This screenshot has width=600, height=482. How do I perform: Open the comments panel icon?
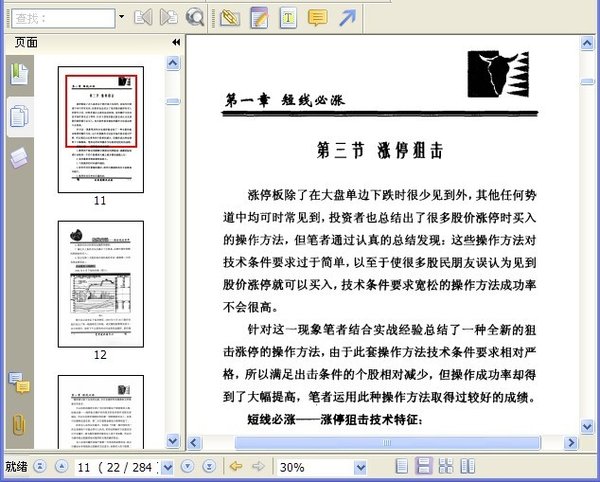19,383
